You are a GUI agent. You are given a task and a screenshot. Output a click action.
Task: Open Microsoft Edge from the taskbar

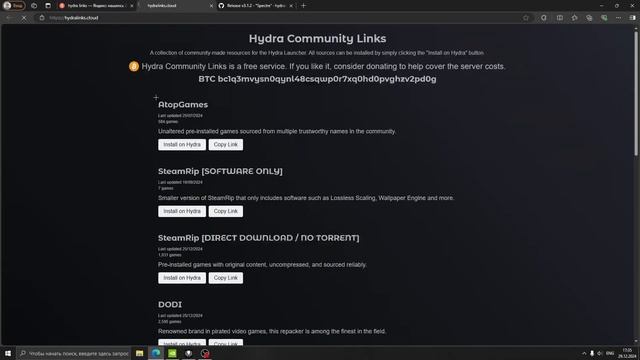(x=156, y=353)
